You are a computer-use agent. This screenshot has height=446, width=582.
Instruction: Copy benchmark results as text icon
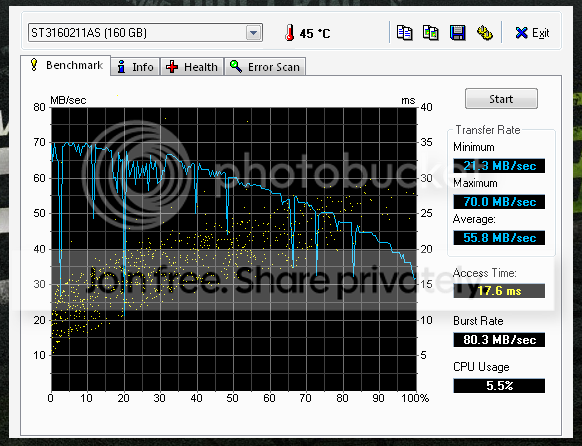404,33
